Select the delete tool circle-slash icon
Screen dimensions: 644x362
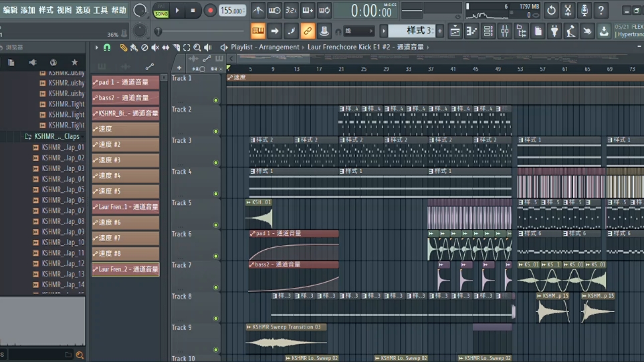click(x=144, y=47)
